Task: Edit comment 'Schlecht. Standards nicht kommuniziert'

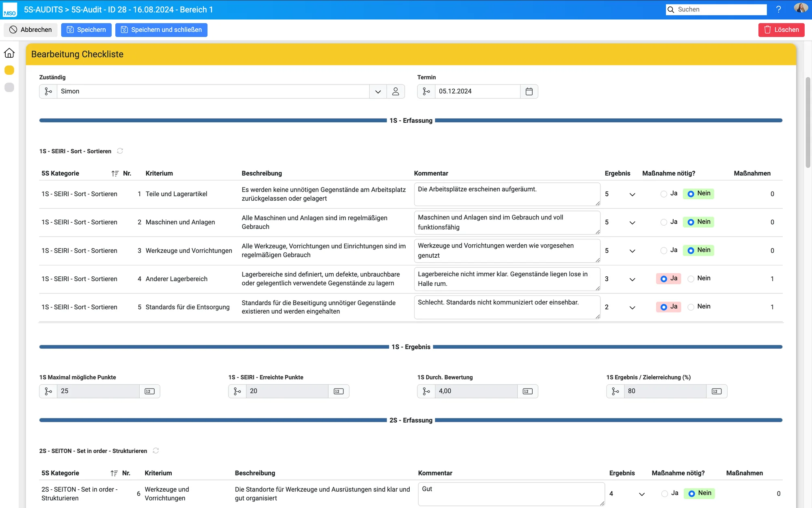Action: coord(507,307)
